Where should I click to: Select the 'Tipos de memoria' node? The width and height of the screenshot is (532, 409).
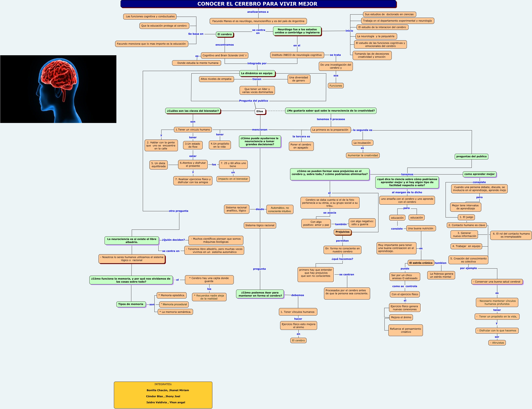(x=131, y=304)
